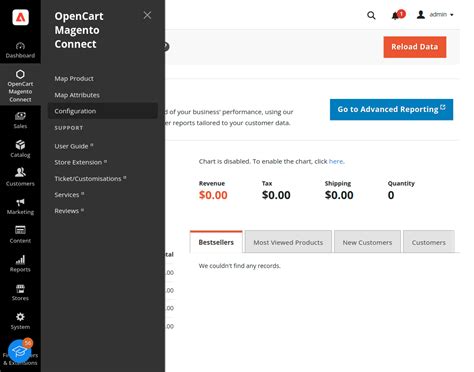The width and height of the screenshot is (474, 372).
Task: Open the Stores sidebar menu
Action: (x=20, y=292)
